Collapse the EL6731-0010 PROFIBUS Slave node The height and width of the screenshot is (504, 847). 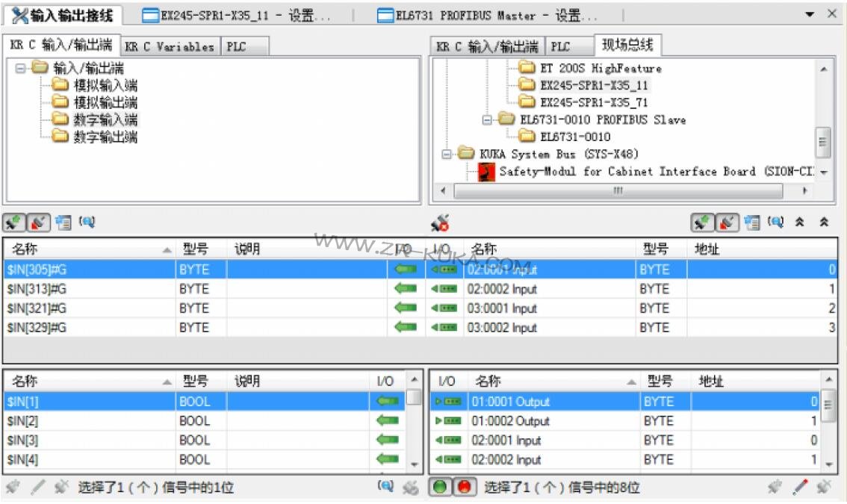(x=488, y=119)
